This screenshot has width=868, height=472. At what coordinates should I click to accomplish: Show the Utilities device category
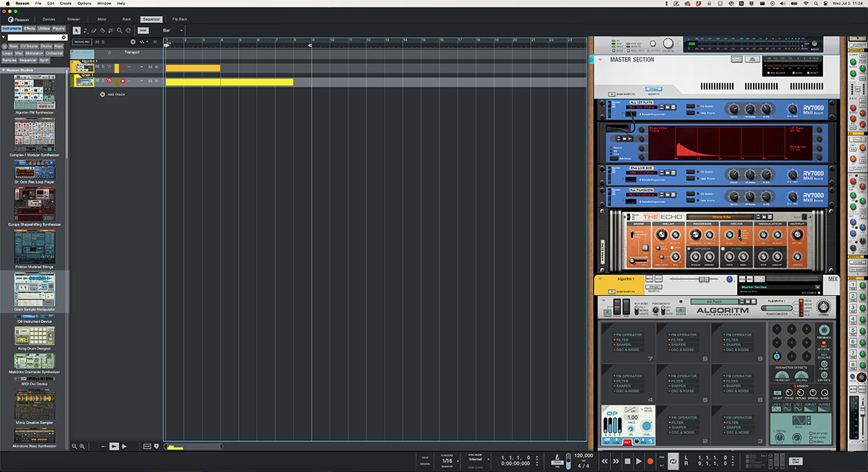click(44, 28)
